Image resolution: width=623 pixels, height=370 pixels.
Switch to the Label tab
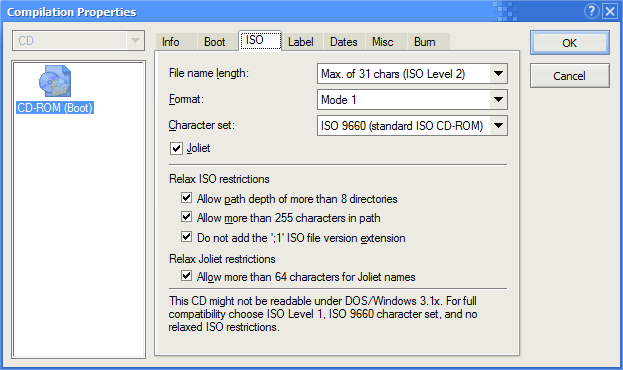coord(303,42)
